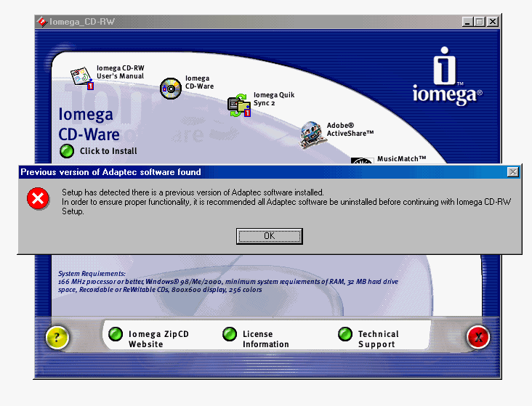Maximize the Iomega_CD-RW window

(480, 22)
